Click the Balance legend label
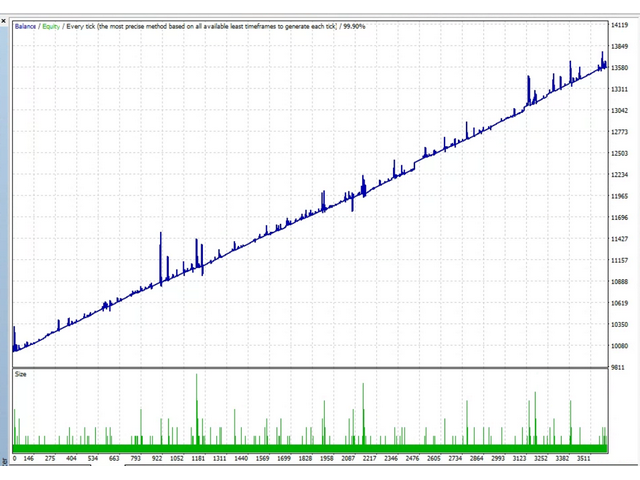This screenshot has height=480, width=640. [x=24, y=25]
